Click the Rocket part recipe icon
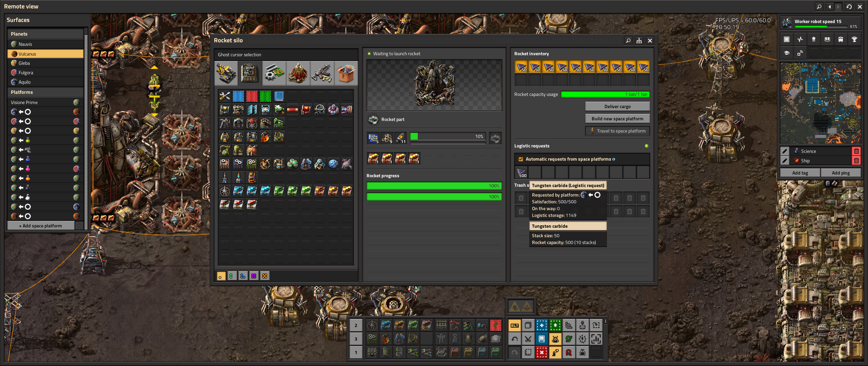The image size is (868, 366). tap(373, 119)
